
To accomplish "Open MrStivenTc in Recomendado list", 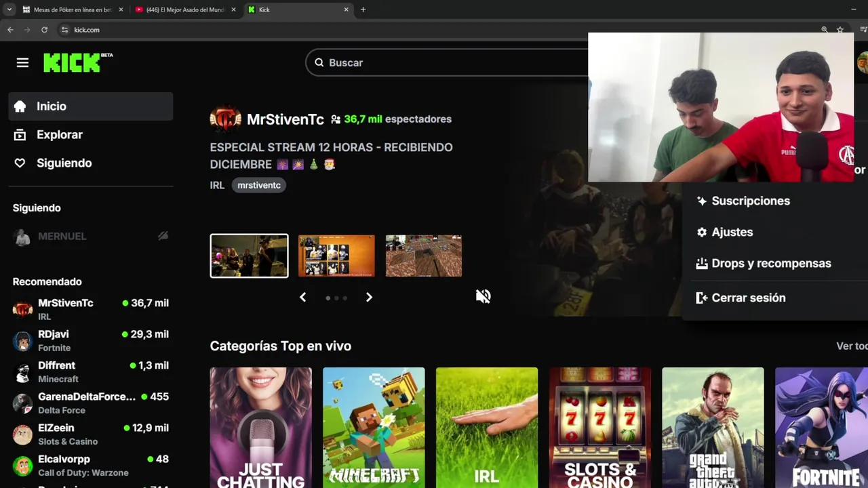I will coord(91,309).
